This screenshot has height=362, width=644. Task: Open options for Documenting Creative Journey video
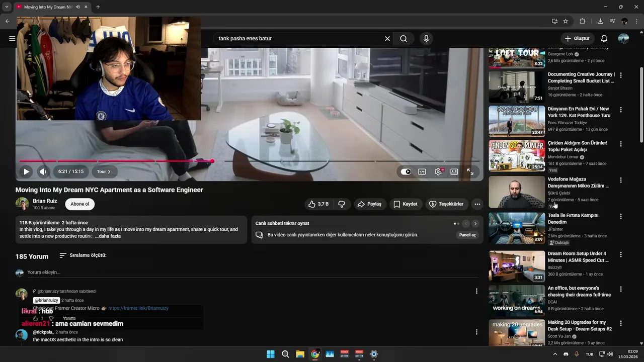pyautogui.click(x=621, y=75)
